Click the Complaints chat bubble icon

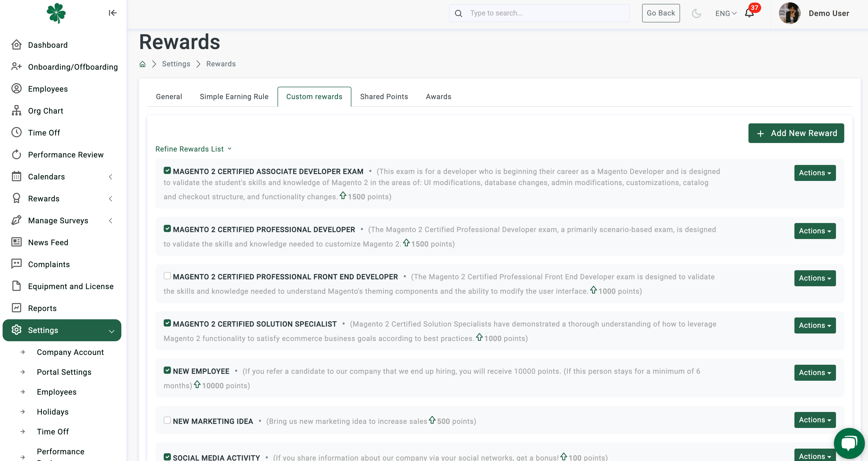pyautogui.click(x=17, y=264)
